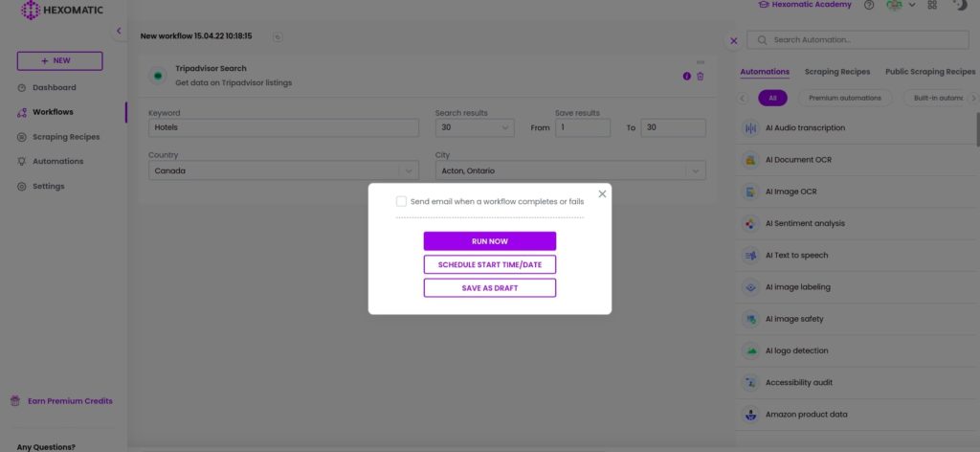Click the To input field

point(673,127)
